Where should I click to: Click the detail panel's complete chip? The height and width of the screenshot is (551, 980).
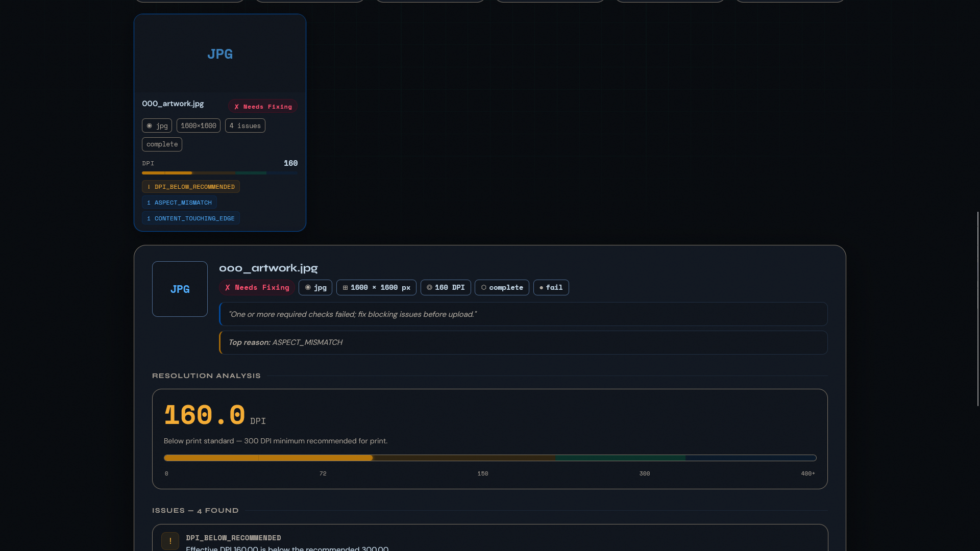502,288
